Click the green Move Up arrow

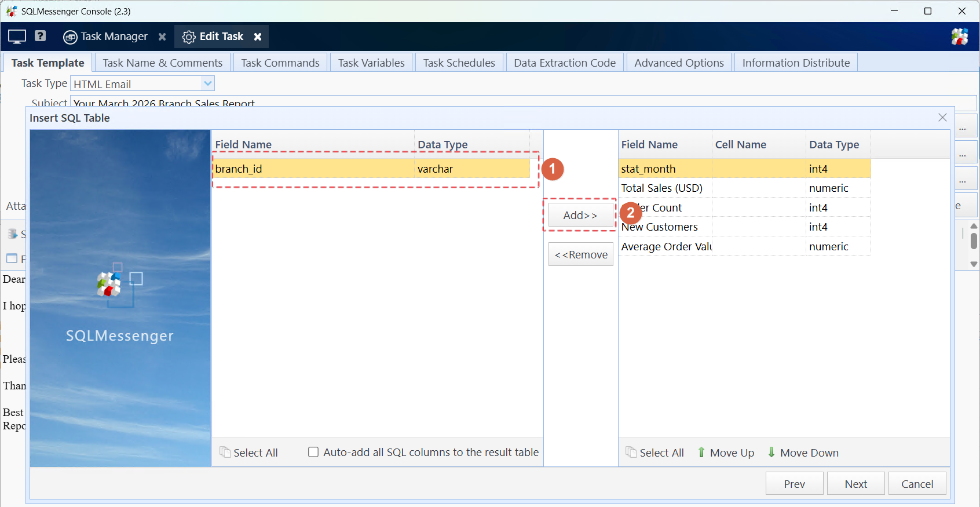(x=701, y=453)
